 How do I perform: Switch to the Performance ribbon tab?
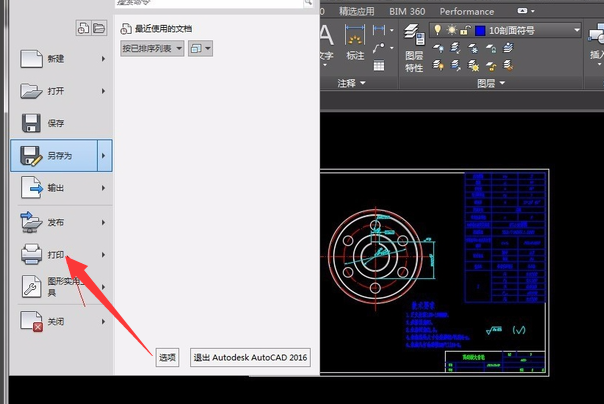pos(467,12)
